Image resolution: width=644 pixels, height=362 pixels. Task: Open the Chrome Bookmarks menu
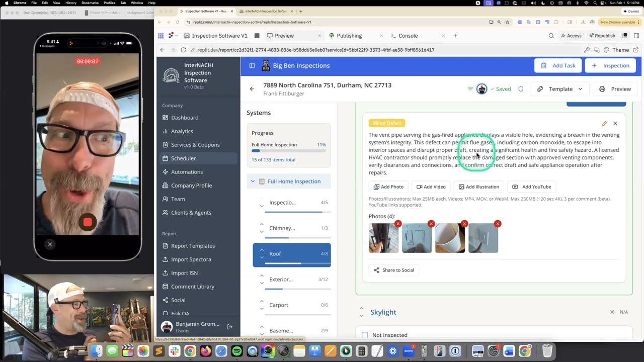90,3
